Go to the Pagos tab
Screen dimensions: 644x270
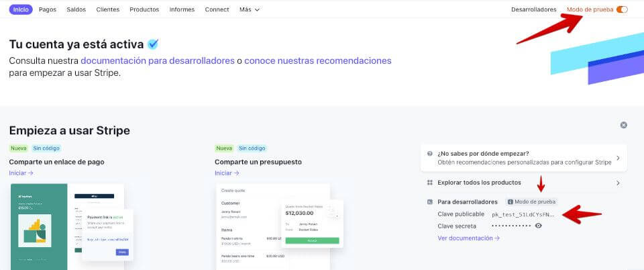click(x=48, y=9)
